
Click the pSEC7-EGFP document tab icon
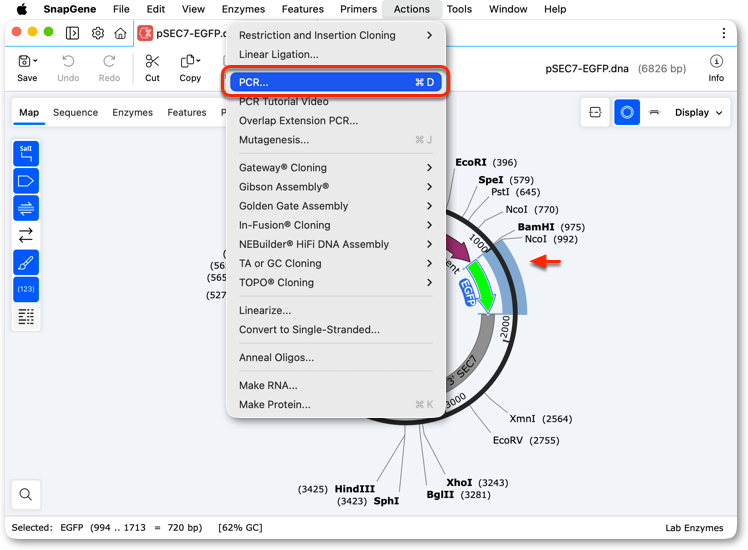click(x=145, y=33)
